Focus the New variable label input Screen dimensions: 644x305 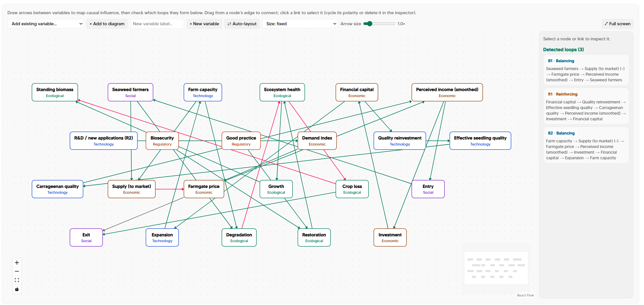tap(157, 24)
